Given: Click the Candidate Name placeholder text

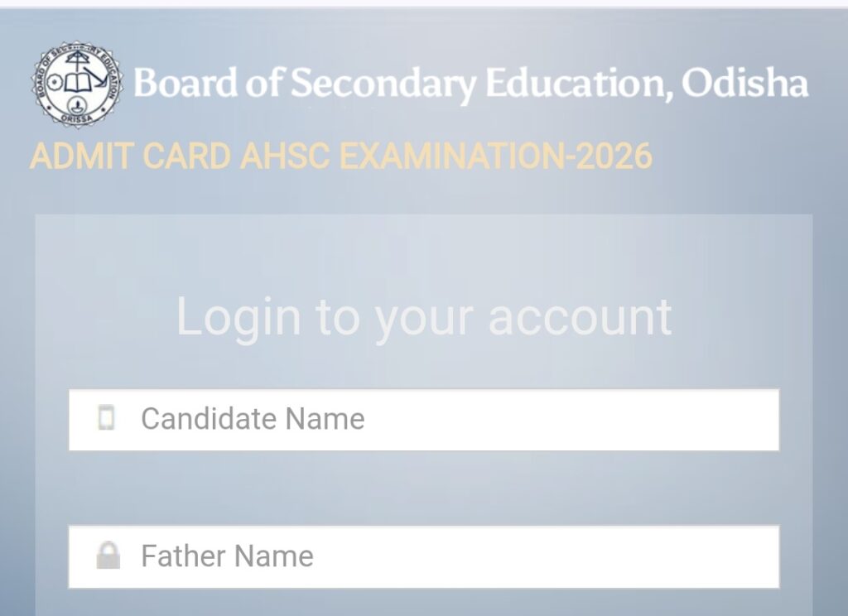Looking at the screenshot, I should 253,419.
